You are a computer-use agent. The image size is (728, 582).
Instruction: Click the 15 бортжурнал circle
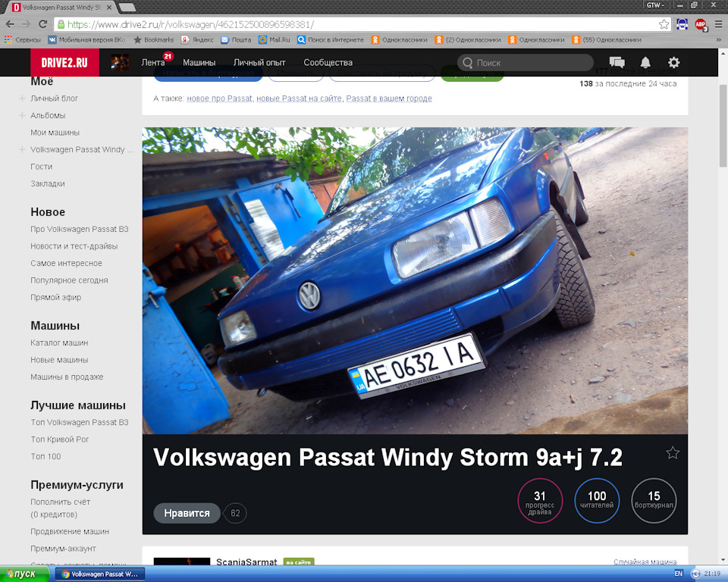click(654, 501)
